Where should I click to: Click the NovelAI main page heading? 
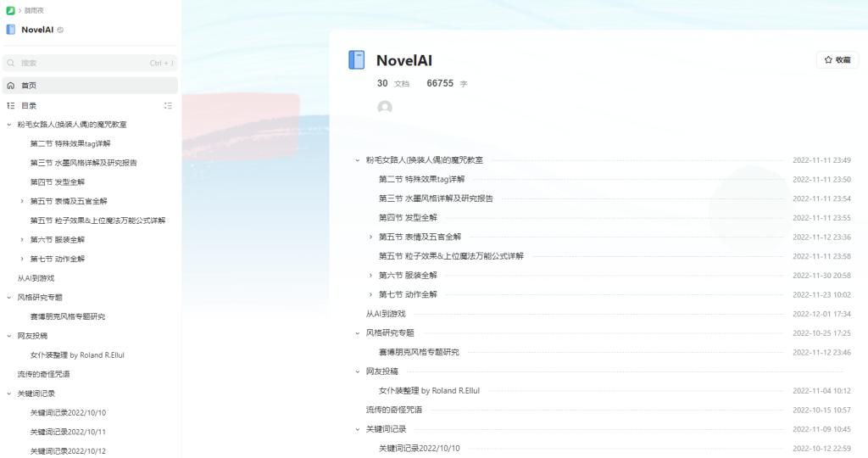coord(404,60)
